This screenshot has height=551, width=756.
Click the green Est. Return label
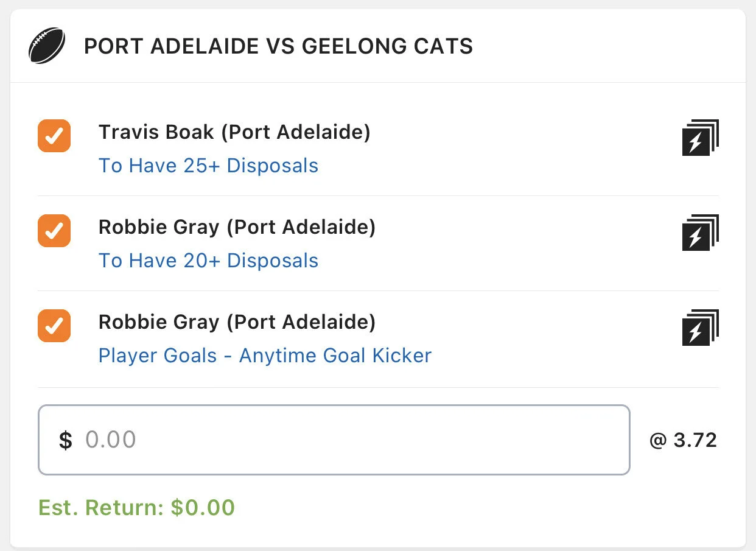101,507
